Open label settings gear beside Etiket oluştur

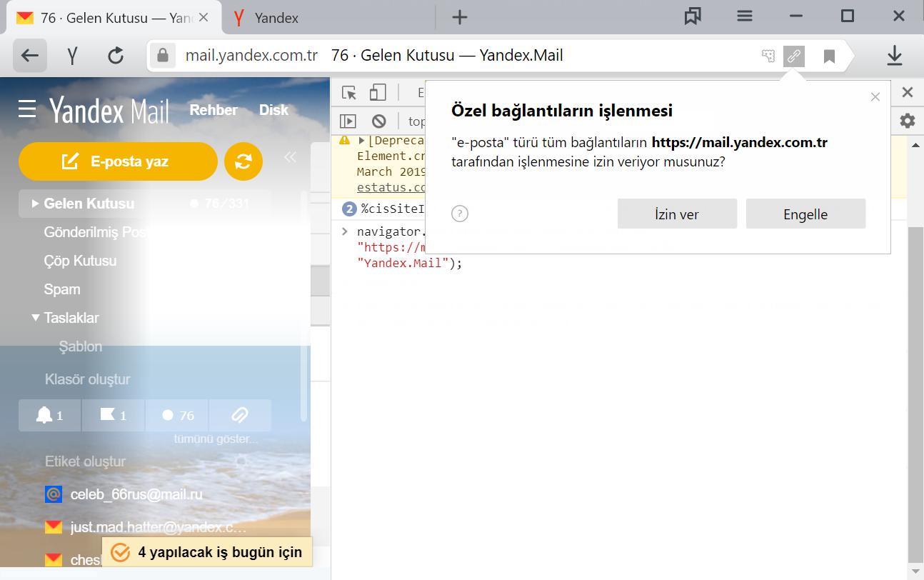241,461
